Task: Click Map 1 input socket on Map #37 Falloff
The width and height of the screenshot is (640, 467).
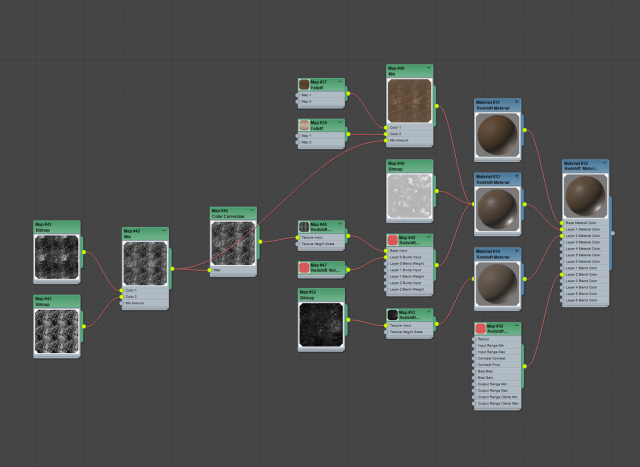Action: pyautogui.click(x=298, y=95)
